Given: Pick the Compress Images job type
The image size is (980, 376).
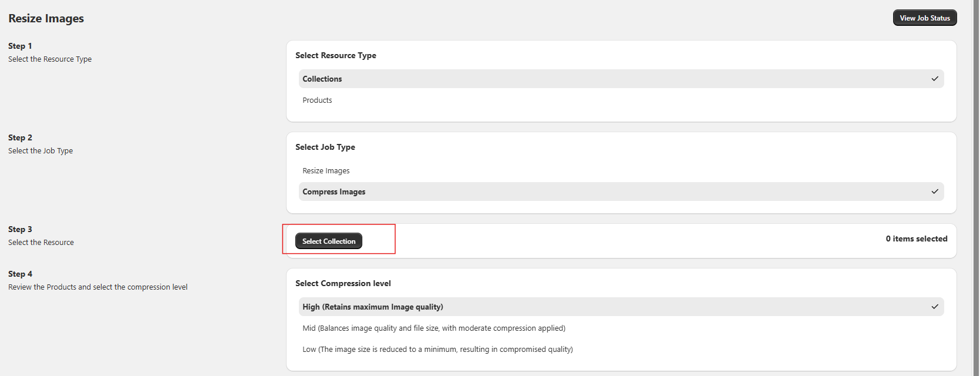Looking at the screenshot, I should (x=621, y=192).
